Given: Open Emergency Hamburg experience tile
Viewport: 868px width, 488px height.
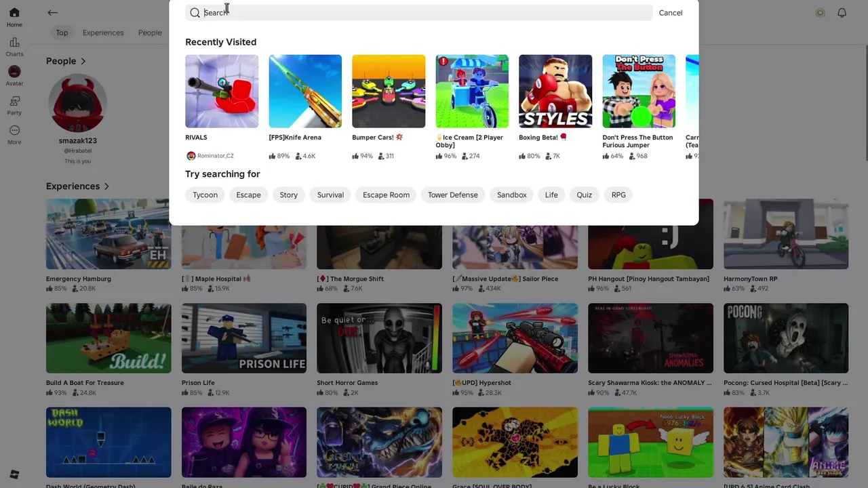Looking at the screenshot, I should point(108,234).
